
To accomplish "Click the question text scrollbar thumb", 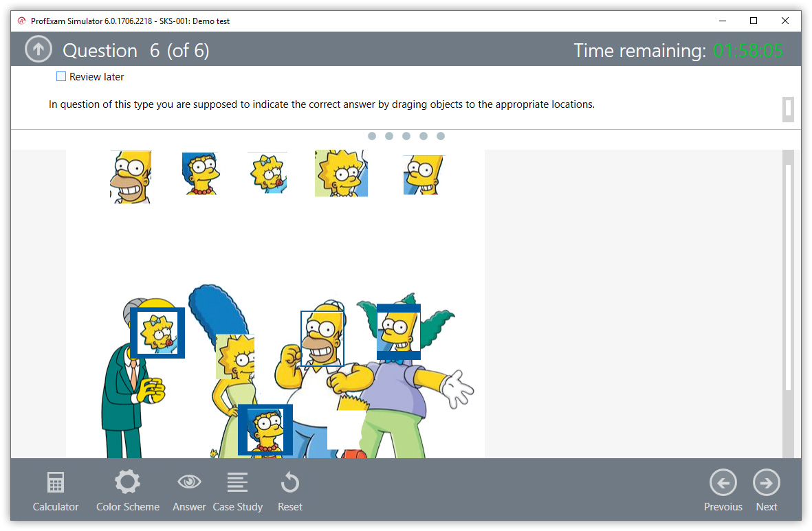I will (788, 109).
